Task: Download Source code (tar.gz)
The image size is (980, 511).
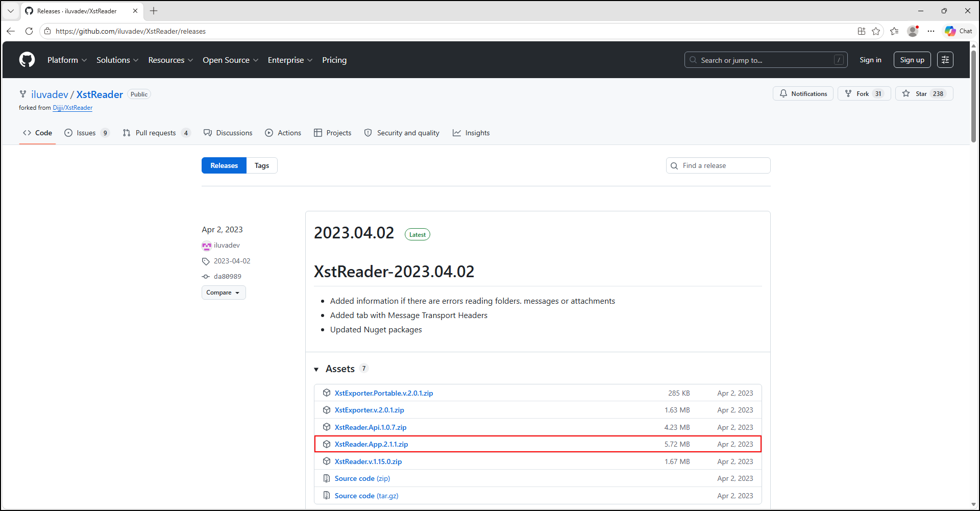Action: [366, 496]
